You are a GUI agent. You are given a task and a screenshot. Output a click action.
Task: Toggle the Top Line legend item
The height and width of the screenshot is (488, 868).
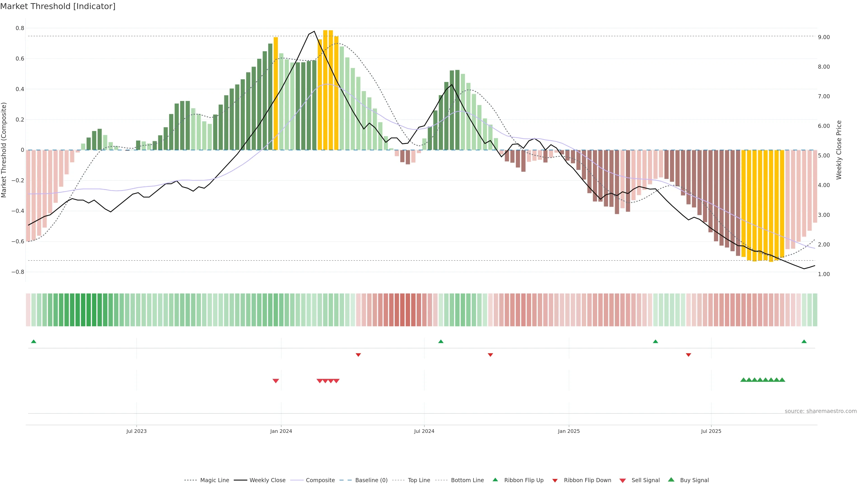[419, 480]
